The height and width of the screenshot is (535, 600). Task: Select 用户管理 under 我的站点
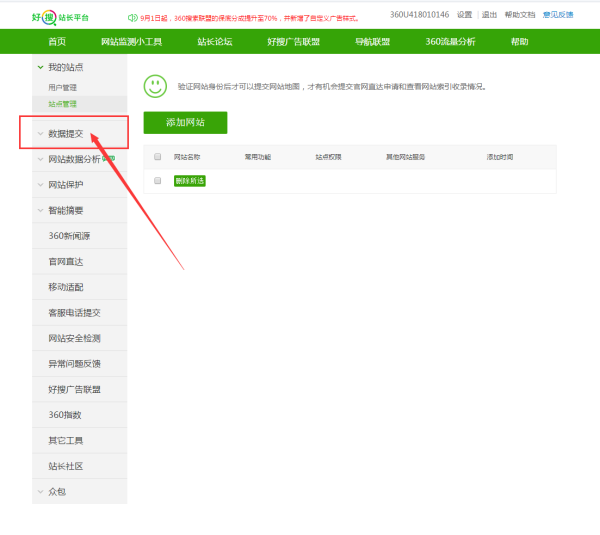(x=62, y=88)
